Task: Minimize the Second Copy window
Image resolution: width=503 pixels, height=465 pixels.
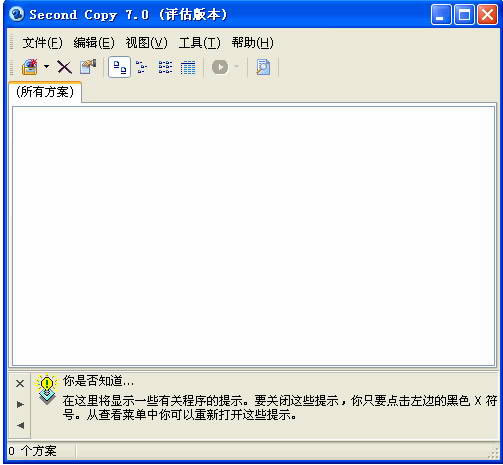Action: 441,15
